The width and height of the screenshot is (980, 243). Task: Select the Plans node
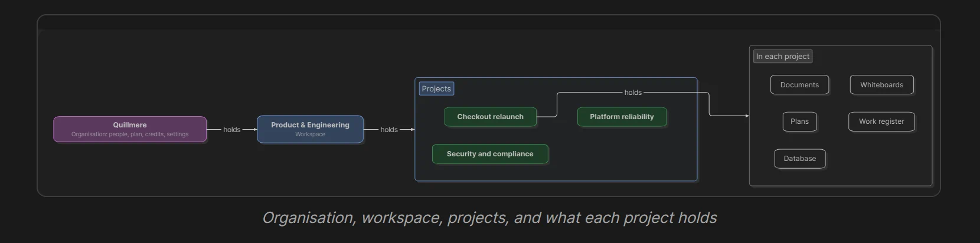799,121
